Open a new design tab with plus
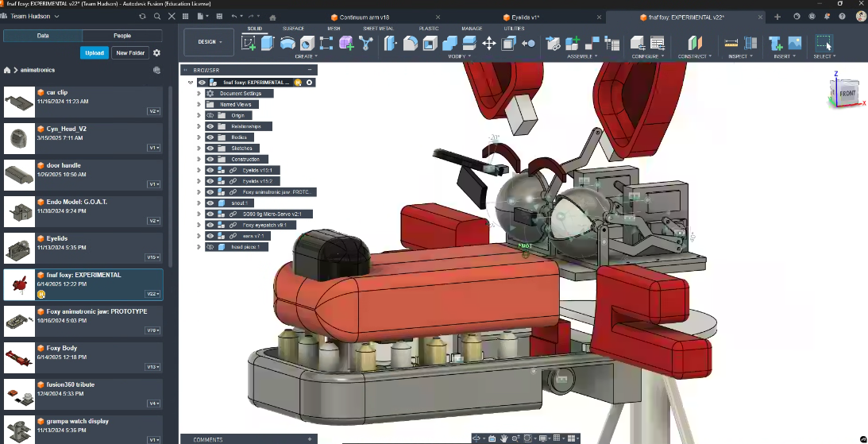This screenshot has width=868, height=444. click(777, 17)
